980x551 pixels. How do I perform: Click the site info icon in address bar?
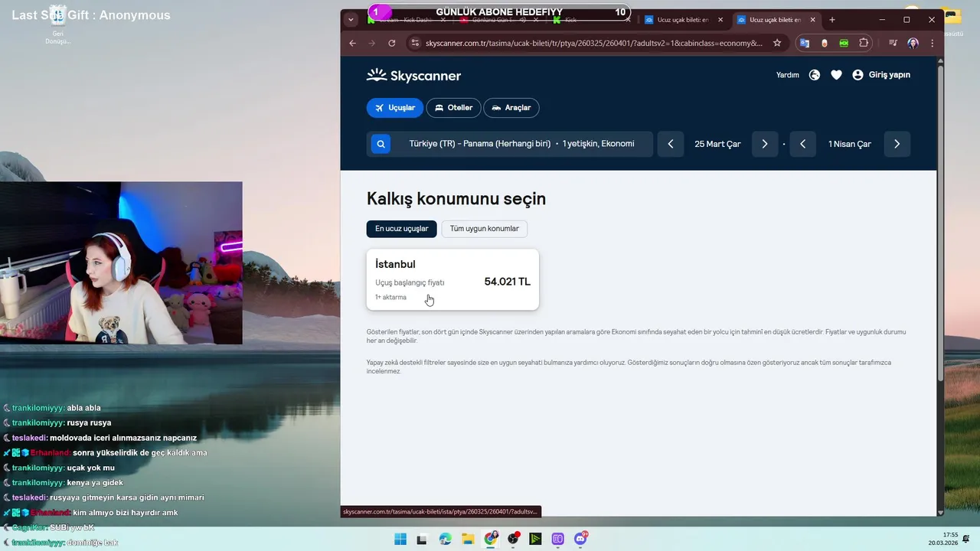[415, 43]
